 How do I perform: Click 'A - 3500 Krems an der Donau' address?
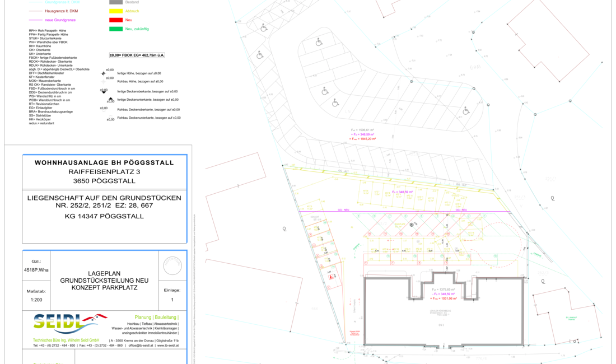pos(131,340)
